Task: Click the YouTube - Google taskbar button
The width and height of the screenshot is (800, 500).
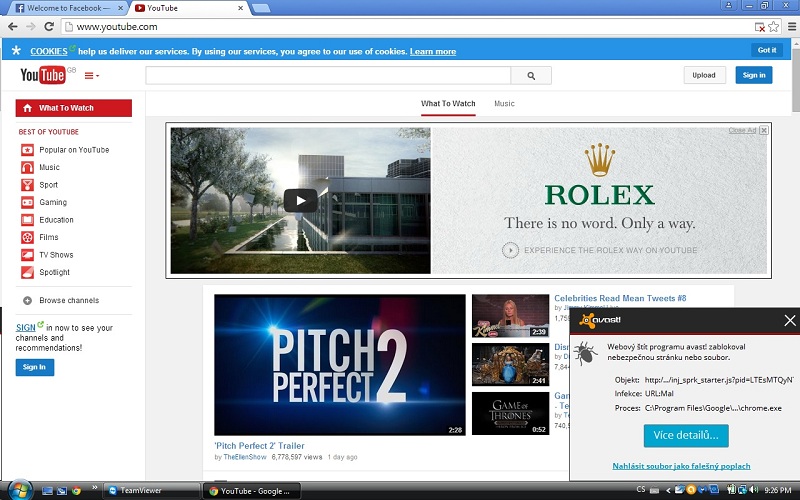Action: point(252,491)
